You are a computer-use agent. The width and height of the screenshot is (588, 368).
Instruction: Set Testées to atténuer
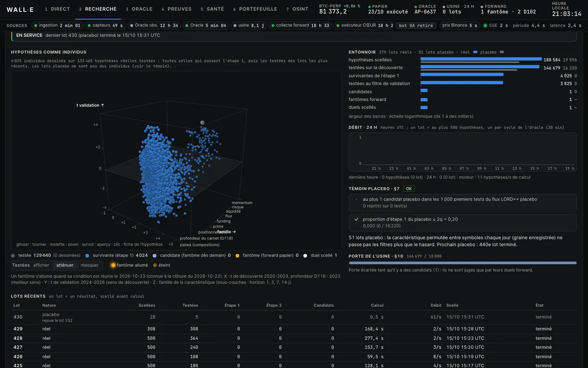(65, 265)
